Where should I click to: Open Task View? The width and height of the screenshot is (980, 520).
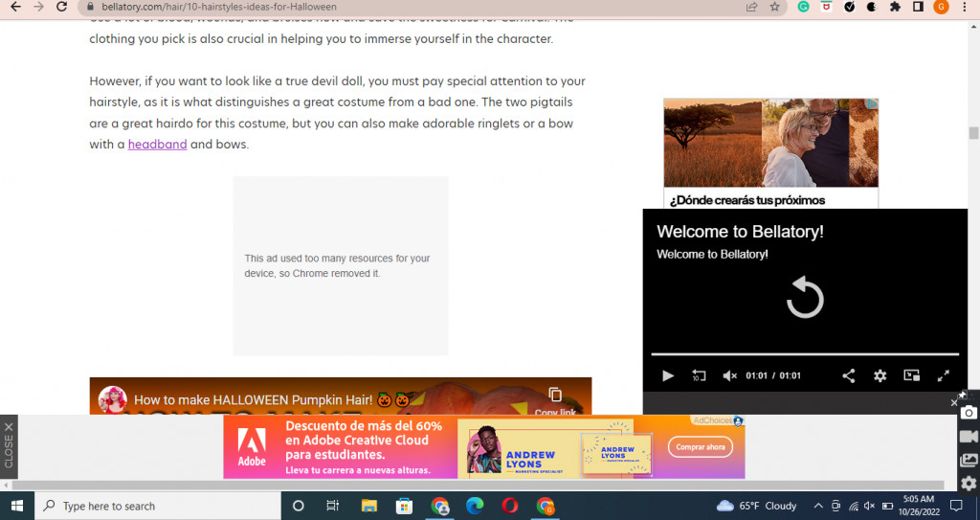pyautogui.click(x=332, y=506)
